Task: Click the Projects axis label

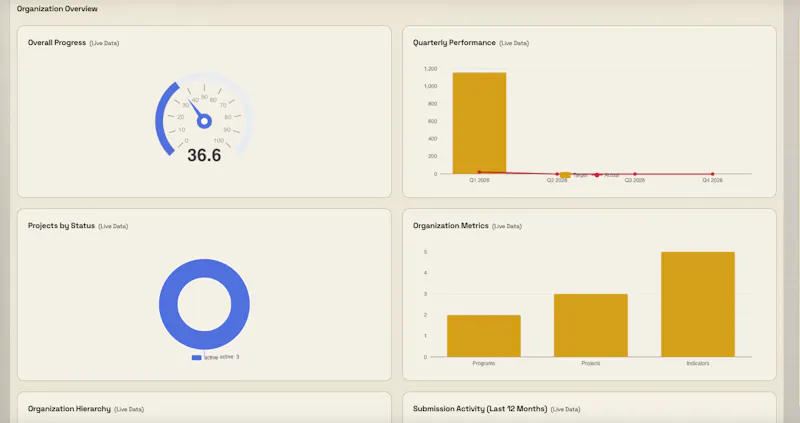Action: coord(591,363)
